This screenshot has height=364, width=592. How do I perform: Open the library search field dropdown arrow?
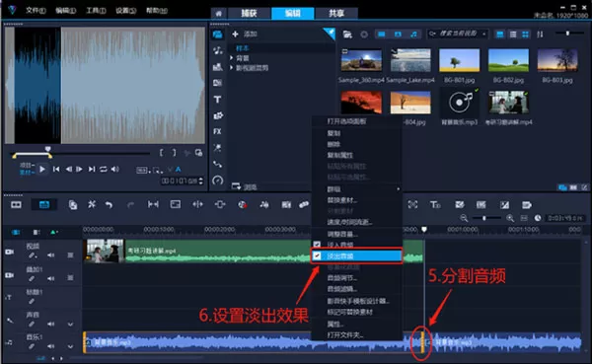[x=484, y=34]
